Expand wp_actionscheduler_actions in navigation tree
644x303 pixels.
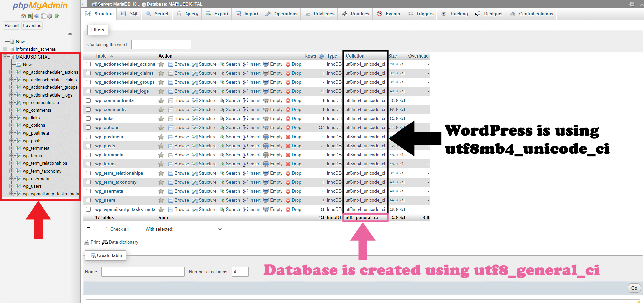[12, 72]
